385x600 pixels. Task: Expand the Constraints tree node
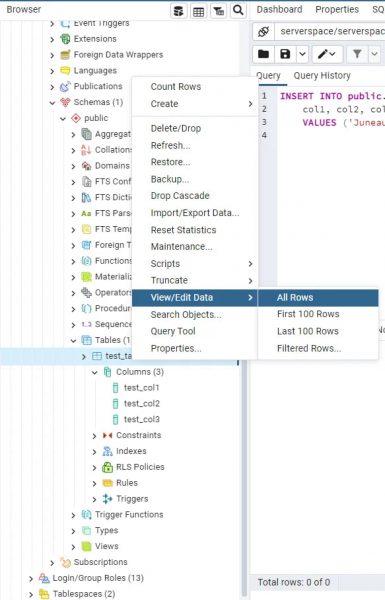(95, 435)
